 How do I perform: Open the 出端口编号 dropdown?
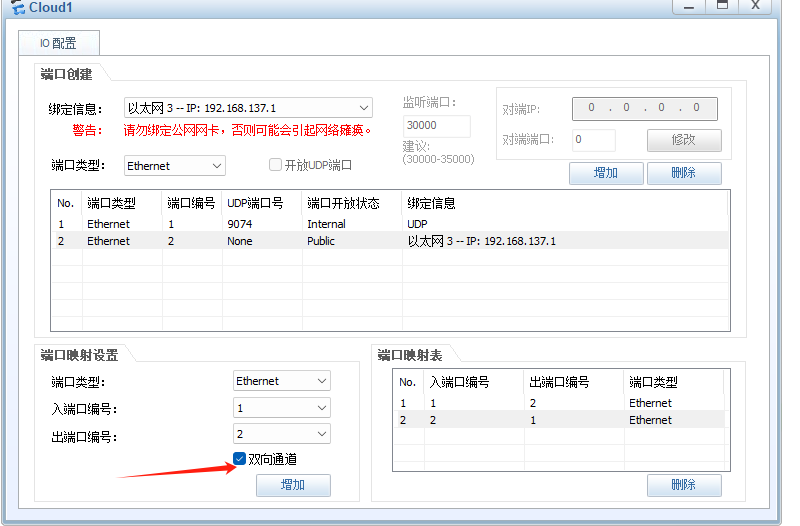coord(282,434)
